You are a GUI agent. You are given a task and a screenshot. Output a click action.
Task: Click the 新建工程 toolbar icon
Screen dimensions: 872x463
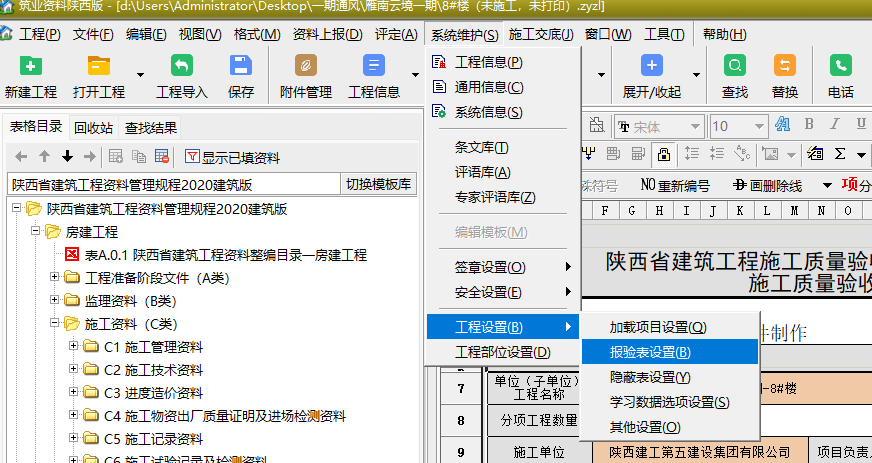[31, 67]
